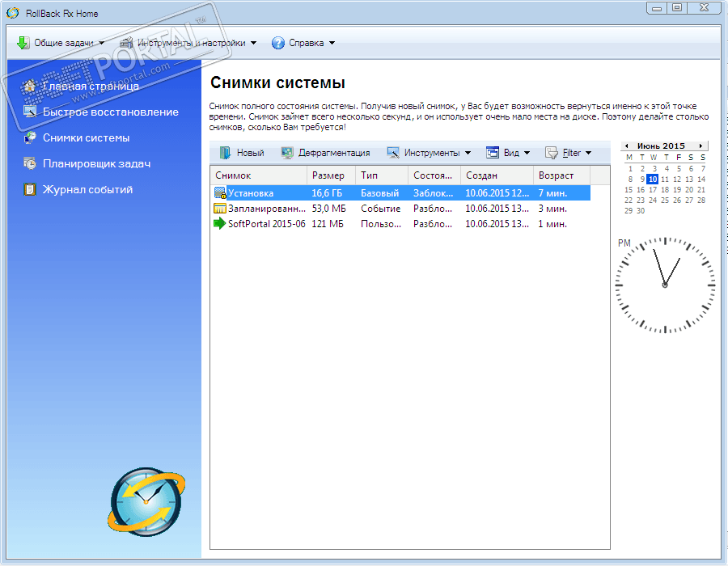728x566 pixels.
Task: Sort by the Создан column header
Action: [497, 175]
